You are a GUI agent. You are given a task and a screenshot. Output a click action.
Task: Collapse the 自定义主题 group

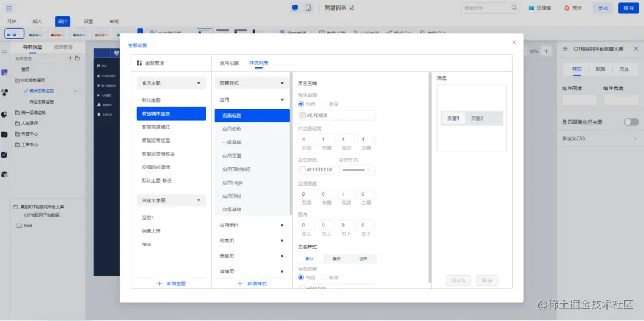(x=171, y=200)
